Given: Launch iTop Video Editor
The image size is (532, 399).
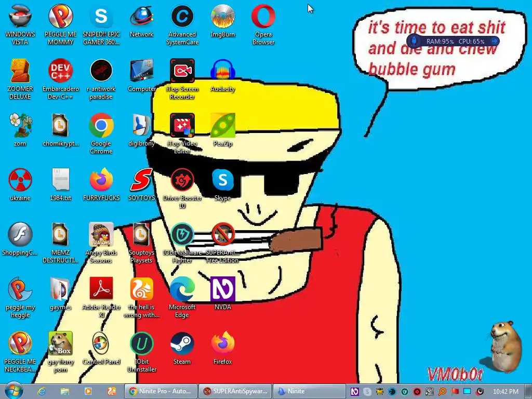Looking at the screenshot, I should [x=182, y=134].
